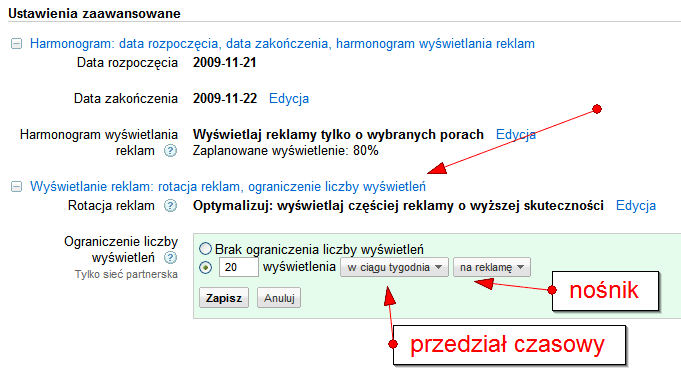Click the Anuluj button
The width and height of the screenshot is (681, 370).
pos(279,298)
